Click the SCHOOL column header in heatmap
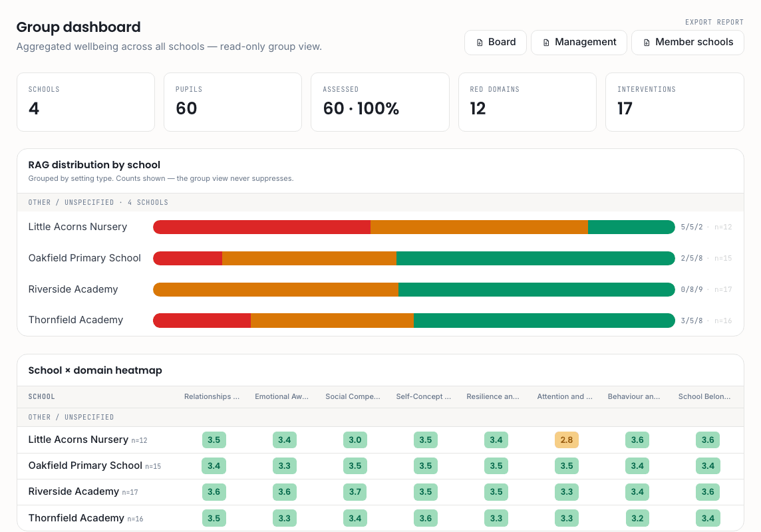 [x=42, y=397]
